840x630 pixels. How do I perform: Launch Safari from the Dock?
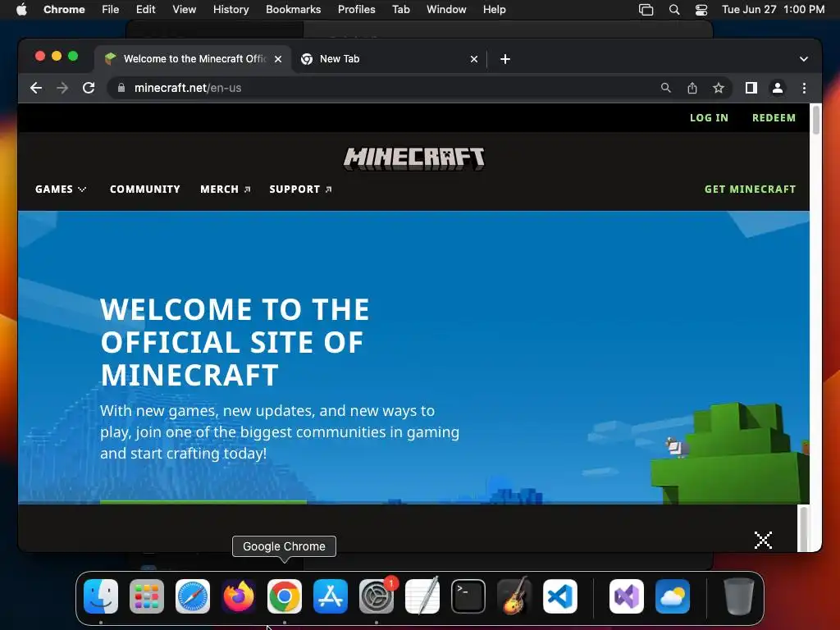193,596
